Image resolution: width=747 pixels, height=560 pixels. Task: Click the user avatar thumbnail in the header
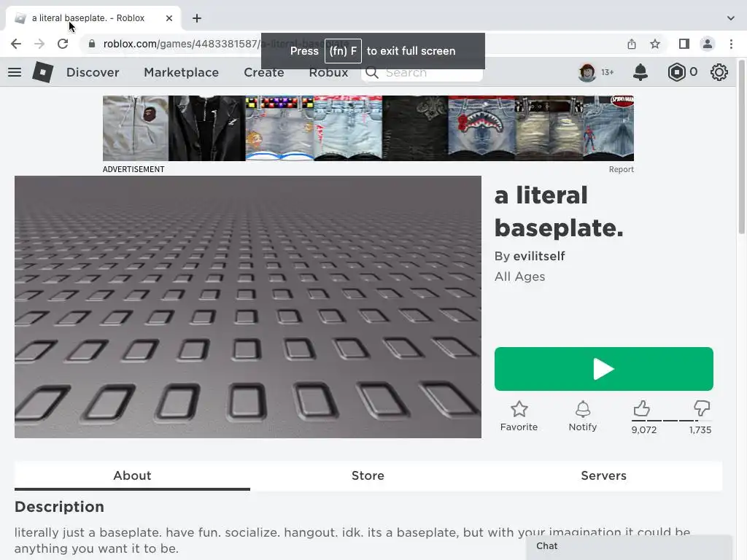click(587, 72)
